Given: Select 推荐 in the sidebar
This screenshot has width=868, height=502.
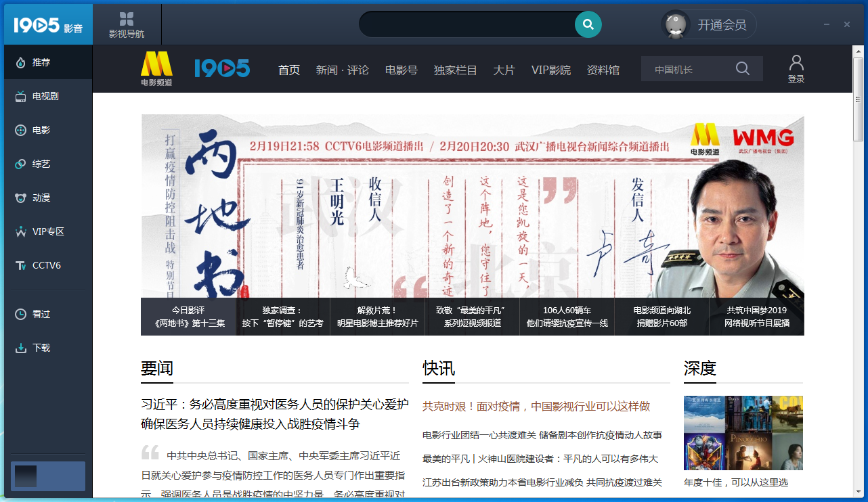Looking at the screenshot, I should click(47, 62).
